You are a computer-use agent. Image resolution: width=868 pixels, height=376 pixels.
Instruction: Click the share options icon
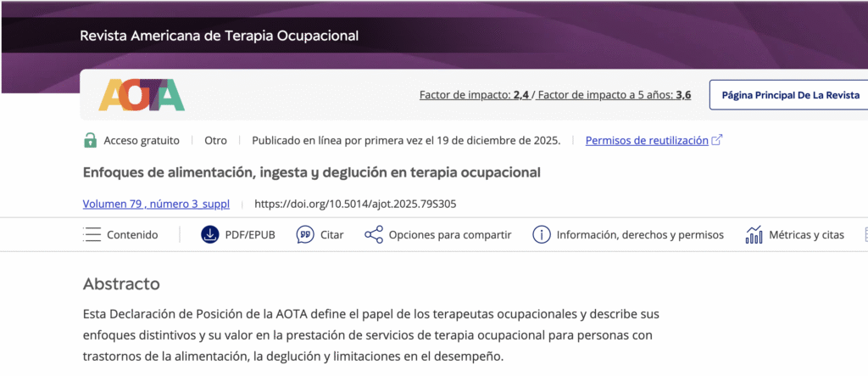[x=374, y=234]
